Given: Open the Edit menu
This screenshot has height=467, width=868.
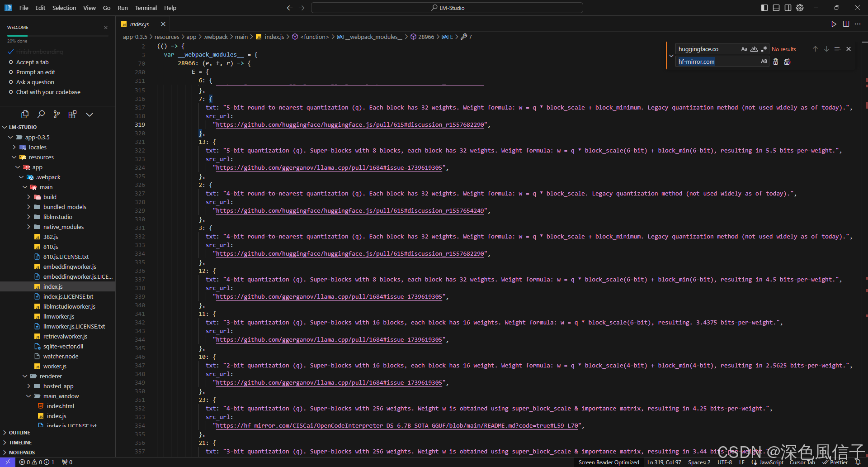Looking at the screenshot, I should tap(40, 8).
